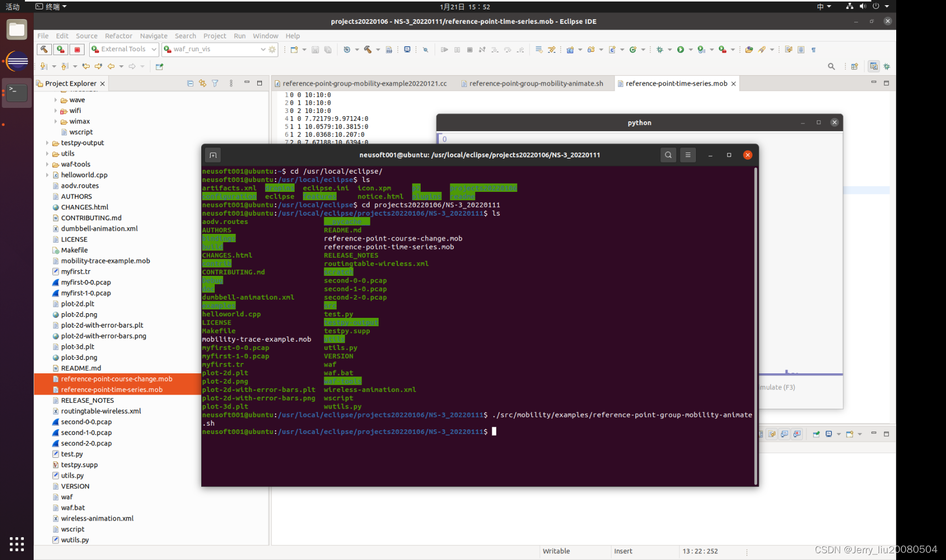
Task: Click the Open Perspective icon
Action: [855, 66]
